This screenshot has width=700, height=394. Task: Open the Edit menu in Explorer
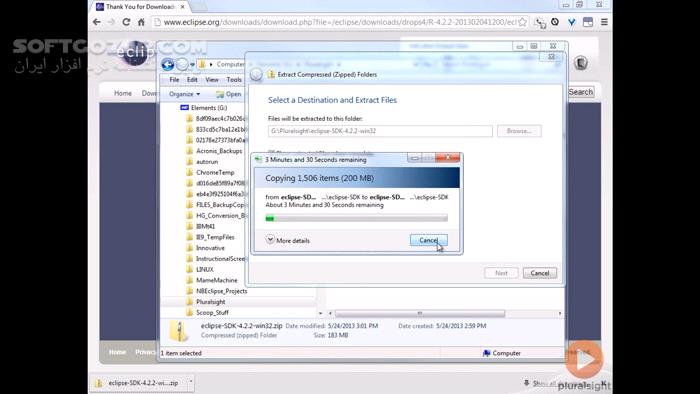(192, 79)
